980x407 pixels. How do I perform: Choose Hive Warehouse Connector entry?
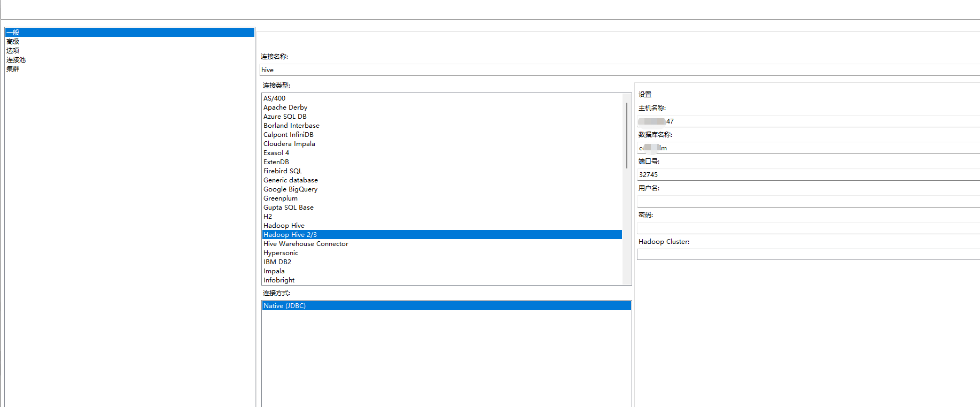coord(306,244)
